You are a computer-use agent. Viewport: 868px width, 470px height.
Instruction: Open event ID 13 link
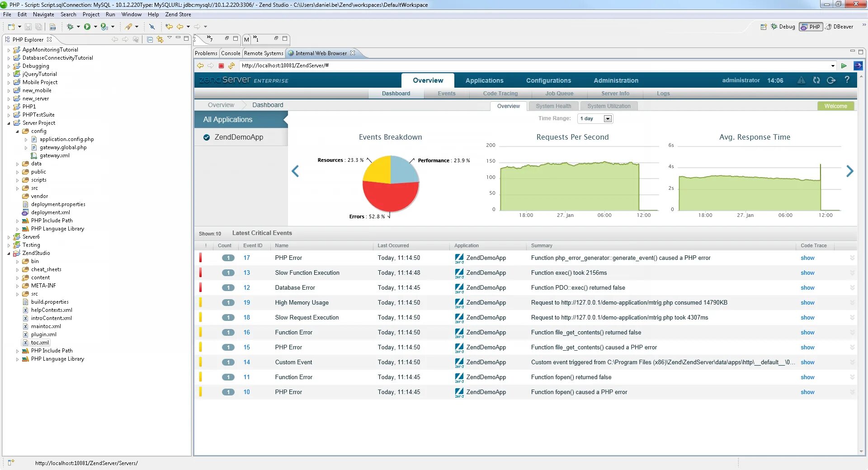click(246, 273)
